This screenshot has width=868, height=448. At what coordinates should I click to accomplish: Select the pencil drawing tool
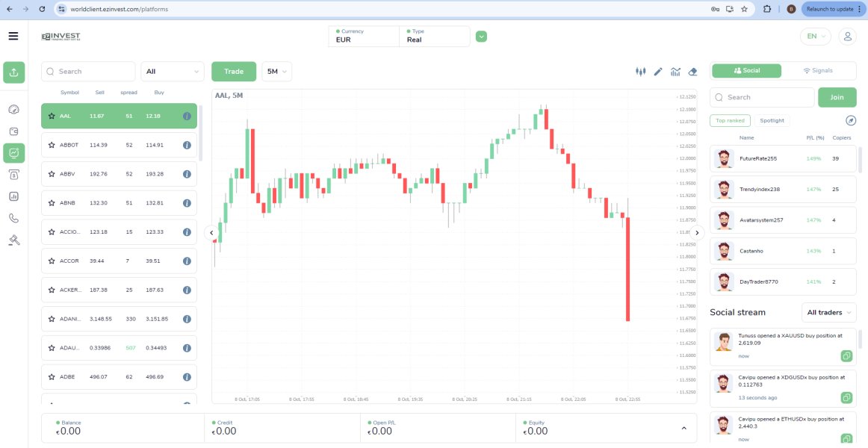658,72
